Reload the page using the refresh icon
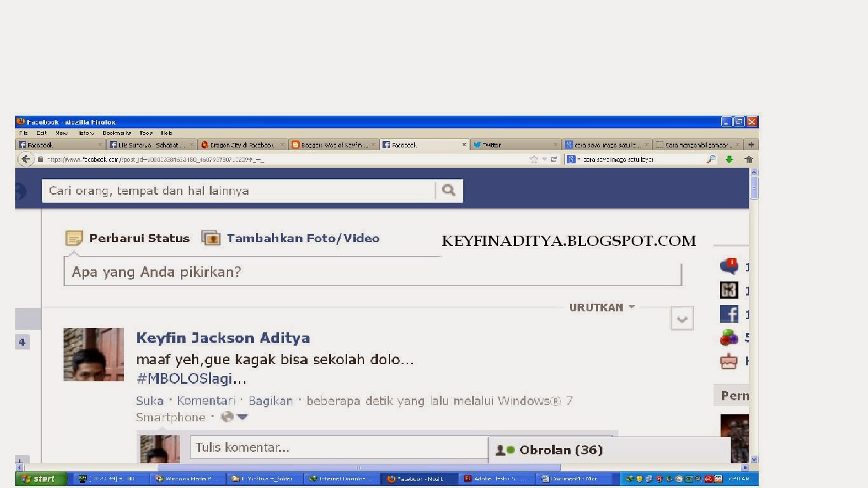Viewport: 868px width, 488px height. pyautogui.click(x=553, y=159)
